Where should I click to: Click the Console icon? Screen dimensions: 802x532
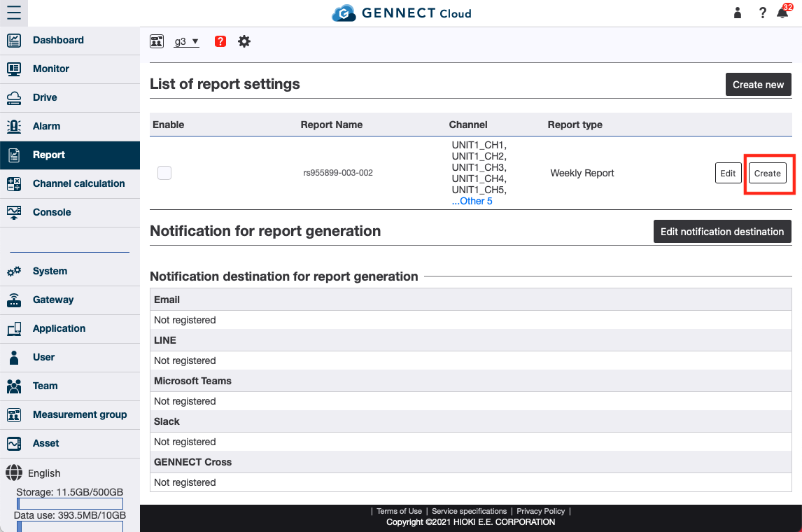[x=14, y=212]
